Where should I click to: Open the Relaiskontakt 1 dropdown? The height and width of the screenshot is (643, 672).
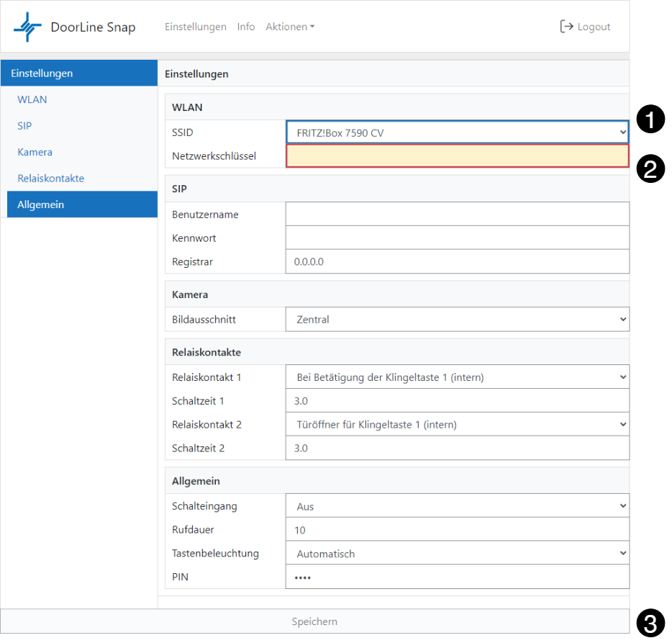point(457,377)
